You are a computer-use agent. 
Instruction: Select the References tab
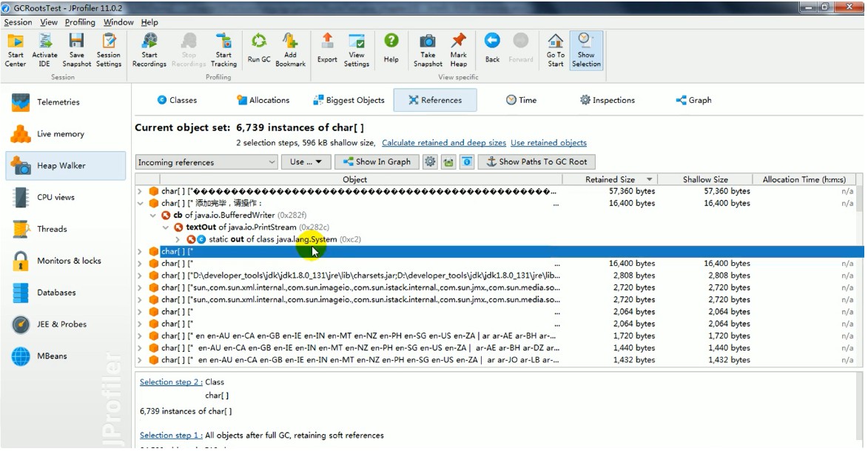point(435,100)
